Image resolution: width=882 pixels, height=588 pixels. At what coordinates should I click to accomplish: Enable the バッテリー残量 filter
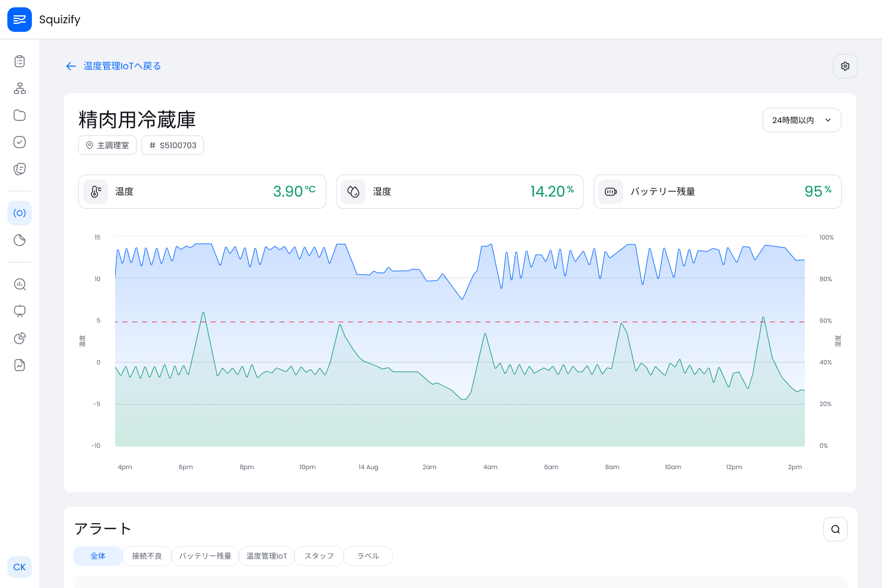205,556
